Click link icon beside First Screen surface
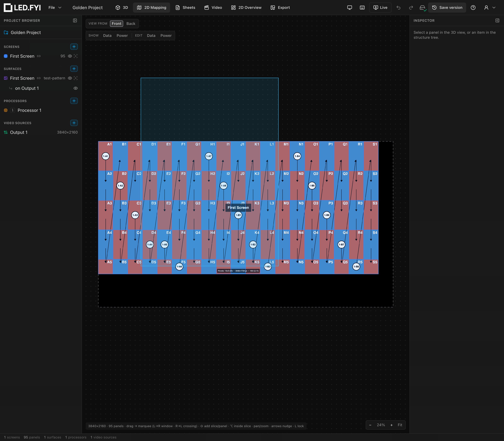This screenshot has width=504, height=441. click(x=39, y=78)
